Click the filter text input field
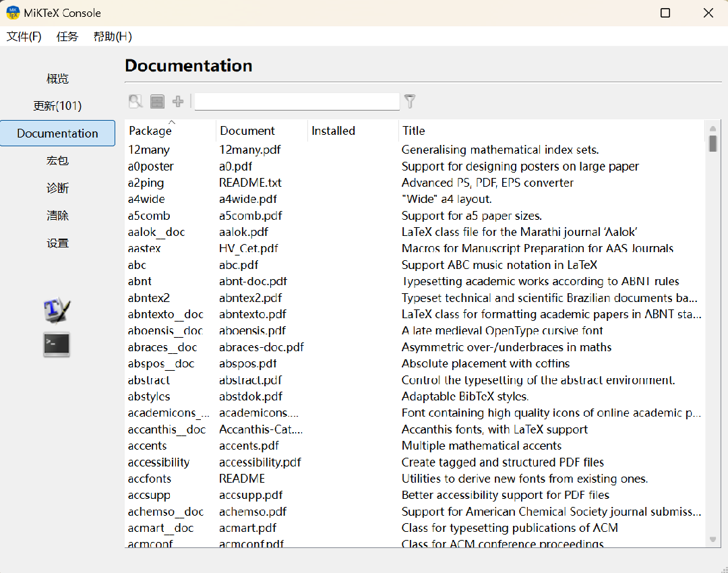The height and width of the screenshot is (573, 728). (297, 102)
